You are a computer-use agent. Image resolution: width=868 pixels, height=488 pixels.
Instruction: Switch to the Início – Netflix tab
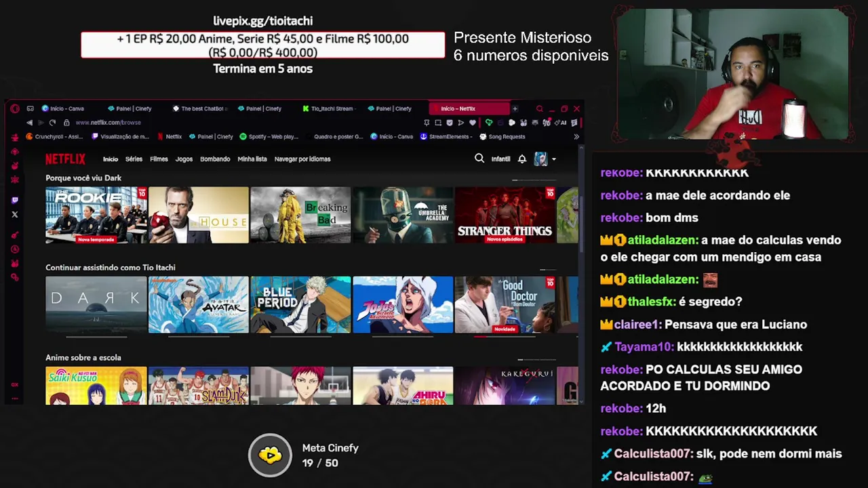[468, 108]
